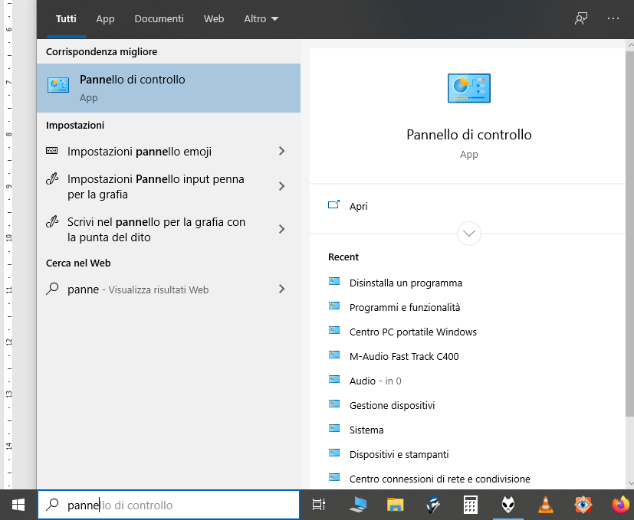Click the feedback icon in search header
This screenshot has width=634, height=520.
581,18
